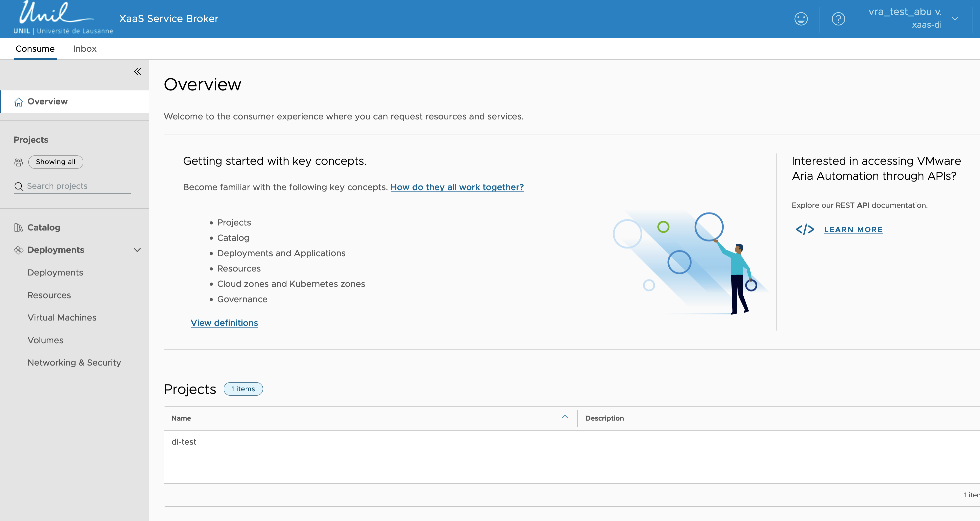
Task: Click the smiley feedback icon
Action: tap(801, 19)
